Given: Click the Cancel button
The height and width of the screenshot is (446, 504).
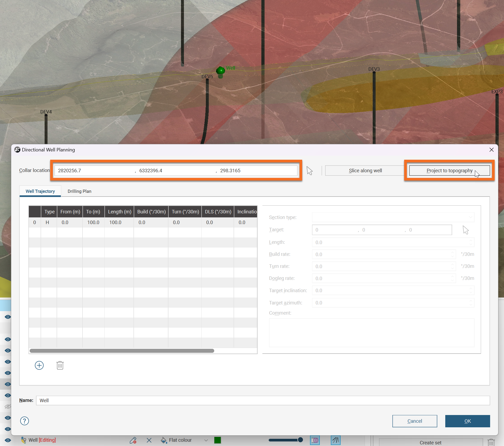Looking at the screenshot, I should (415, 421).
